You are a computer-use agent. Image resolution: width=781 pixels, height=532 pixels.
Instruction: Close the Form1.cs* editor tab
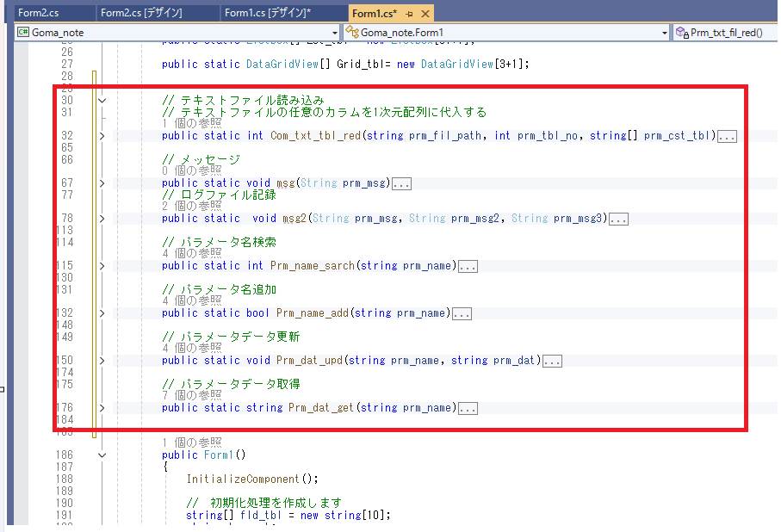point(425,14)
